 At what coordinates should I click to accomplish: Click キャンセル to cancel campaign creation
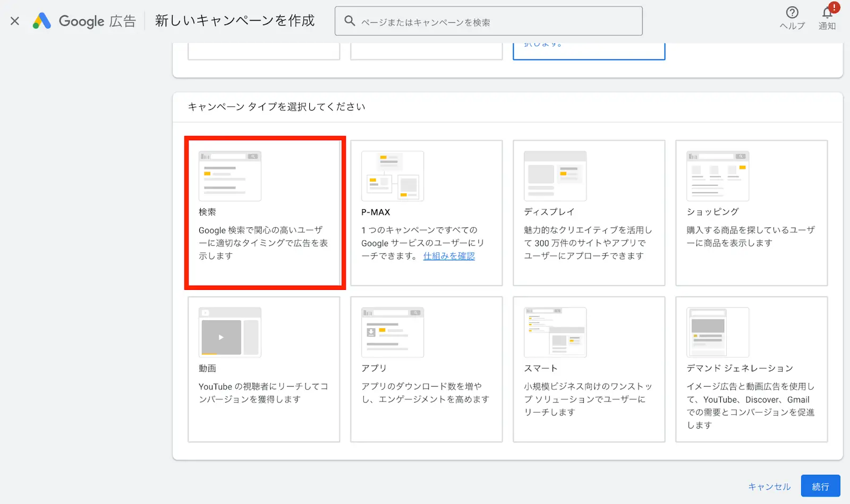(769, 486)
